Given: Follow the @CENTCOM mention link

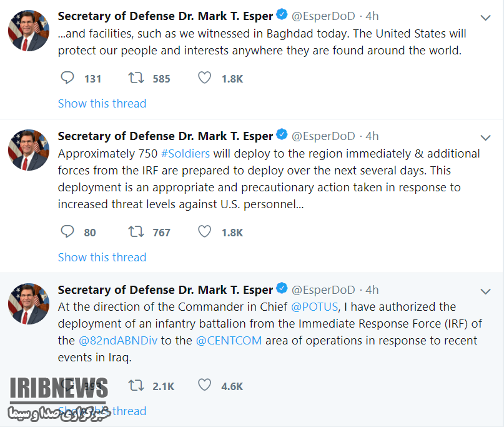Looking at the screenshot, I should (x=229, y=341).
